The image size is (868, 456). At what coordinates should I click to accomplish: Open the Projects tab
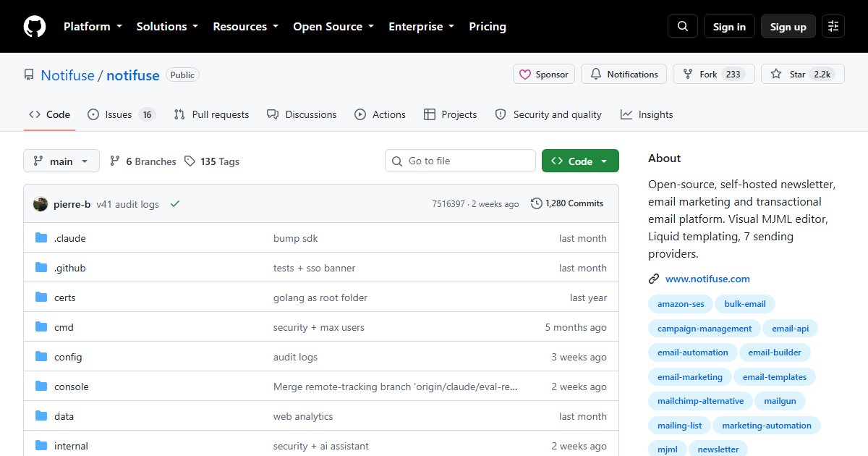pos(450,114)
